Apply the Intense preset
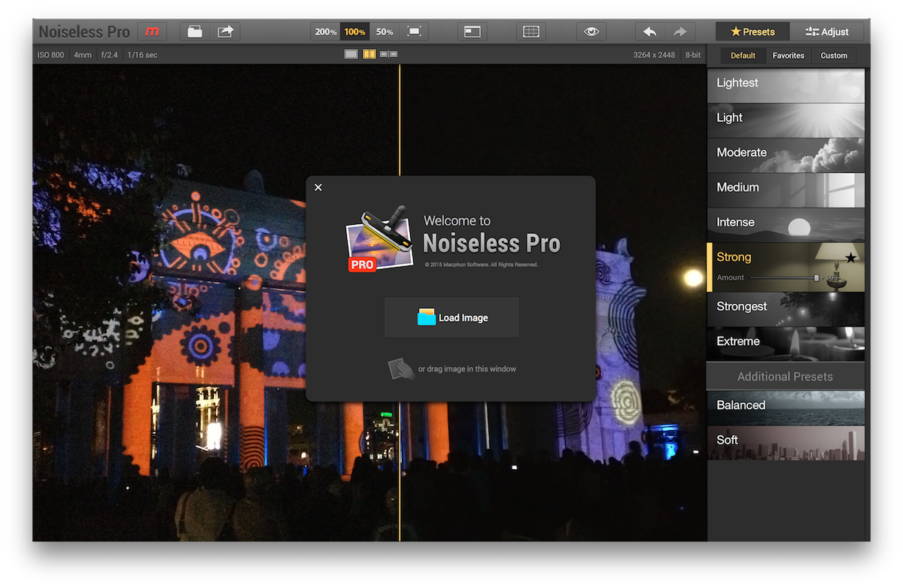 point(786,225)
